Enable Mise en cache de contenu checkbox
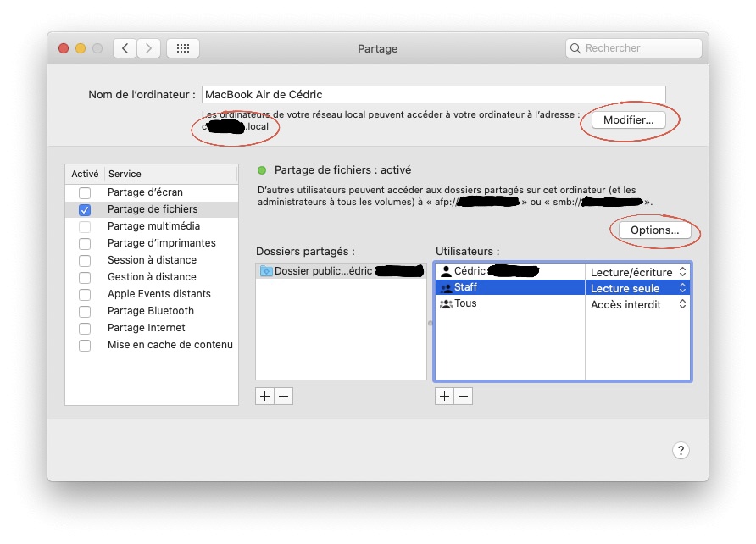Image resolution: width=756 pixels, height=544 pixels. coord(85,346)
